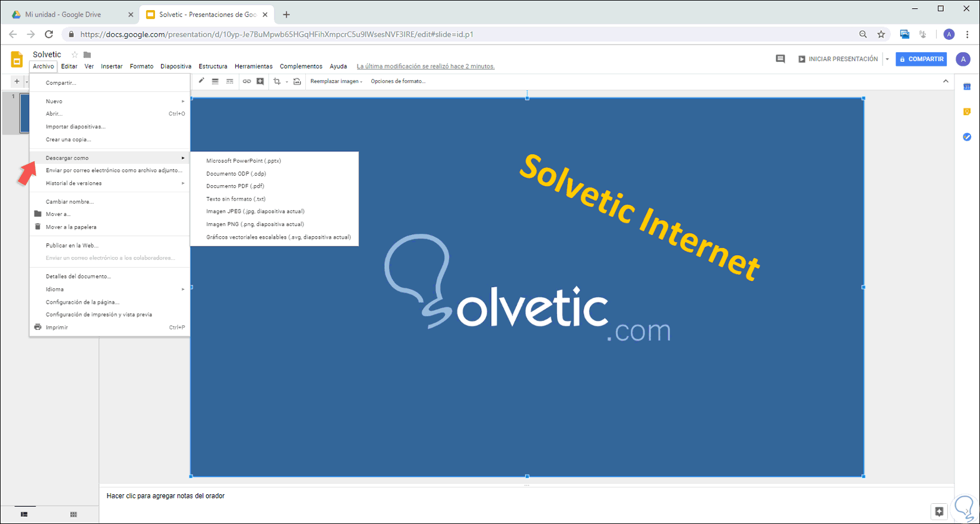Viewport: 980px width, 524px height.
Task: Open the border dash style tool
Action: coord(230,81)
